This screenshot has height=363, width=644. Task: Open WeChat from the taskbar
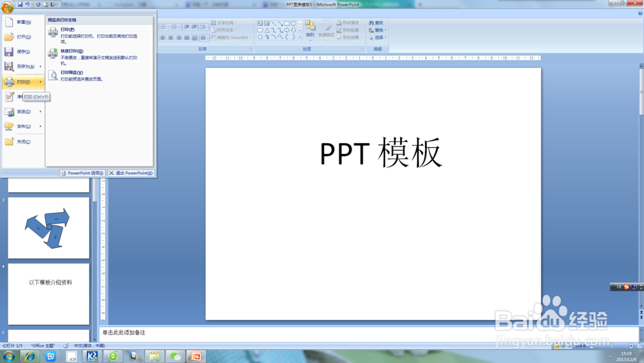[x=175, y=356]
